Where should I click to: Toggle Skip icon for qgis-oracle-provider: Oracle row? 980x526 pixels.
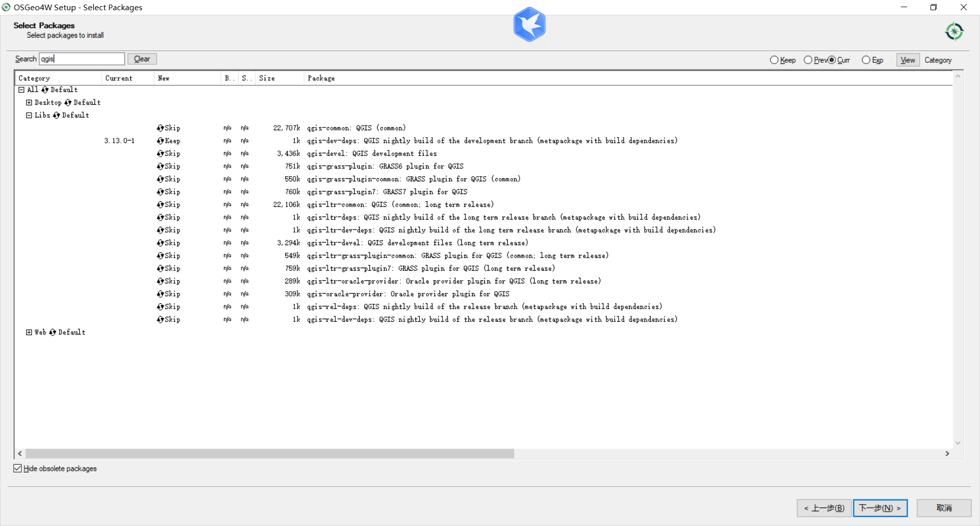click(x=160, y=294)
